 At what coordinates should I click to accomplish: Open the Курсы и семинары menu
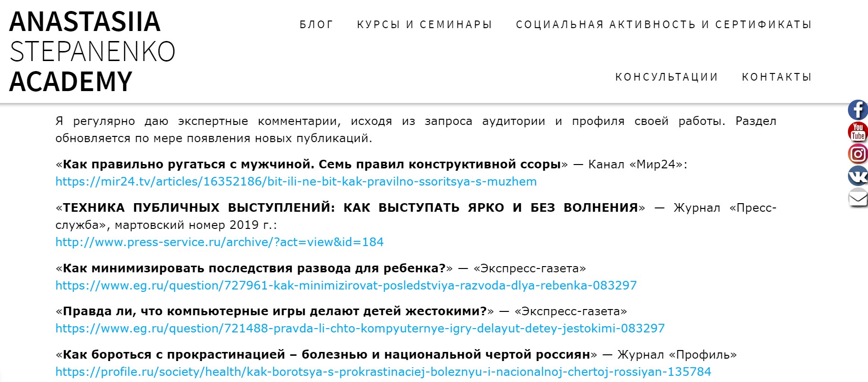424,25
